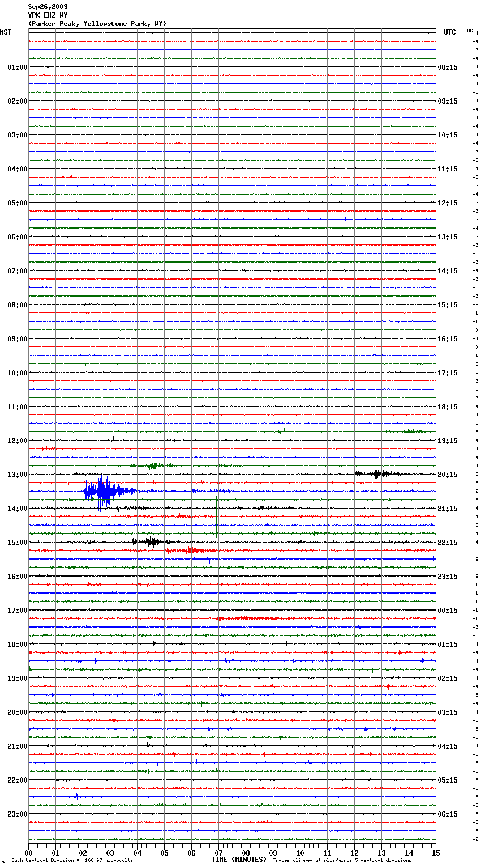The width and height of the screenshot is (481, 868).
Task: Click the 06:15 UTC time label
Action: pyautogui.click(x=448, y=814)
